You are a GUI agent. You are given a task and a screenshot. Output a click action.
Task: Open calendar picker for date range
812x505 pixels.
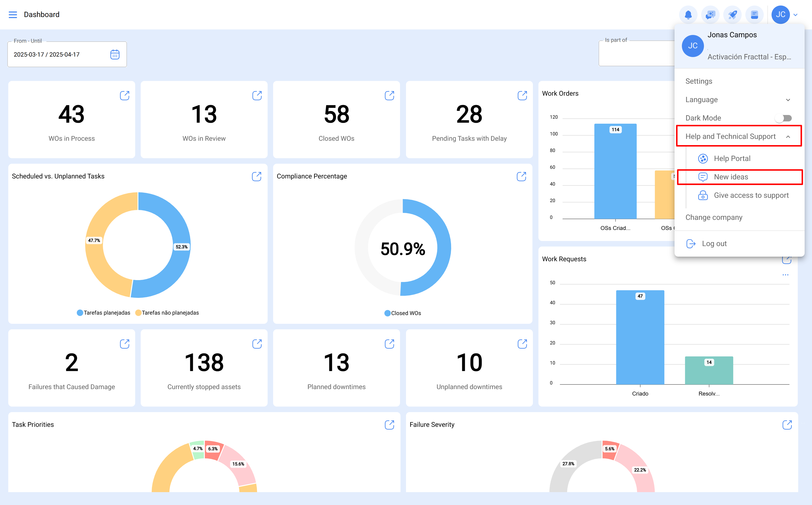115,55
